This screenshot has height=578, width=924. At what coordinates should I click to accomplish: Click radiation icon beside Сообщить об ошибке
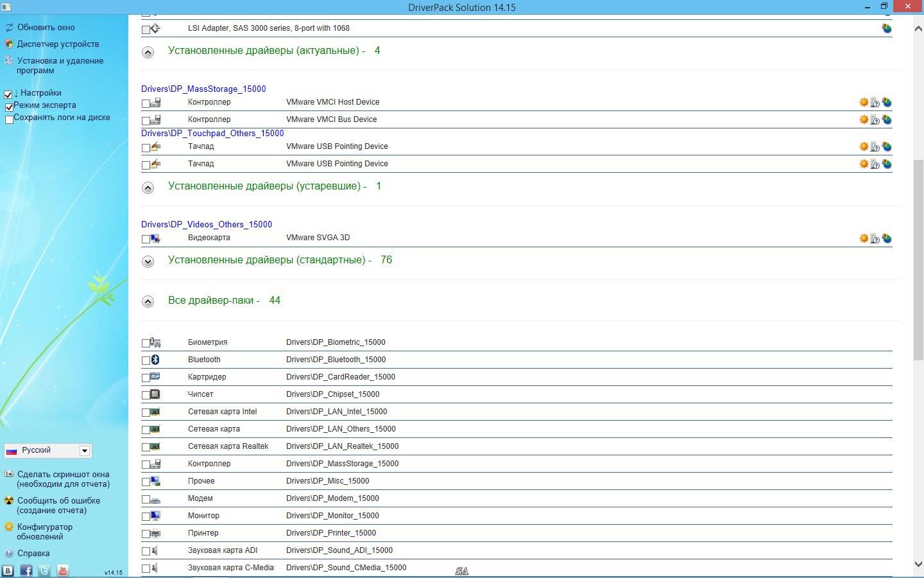click(8, 500)
